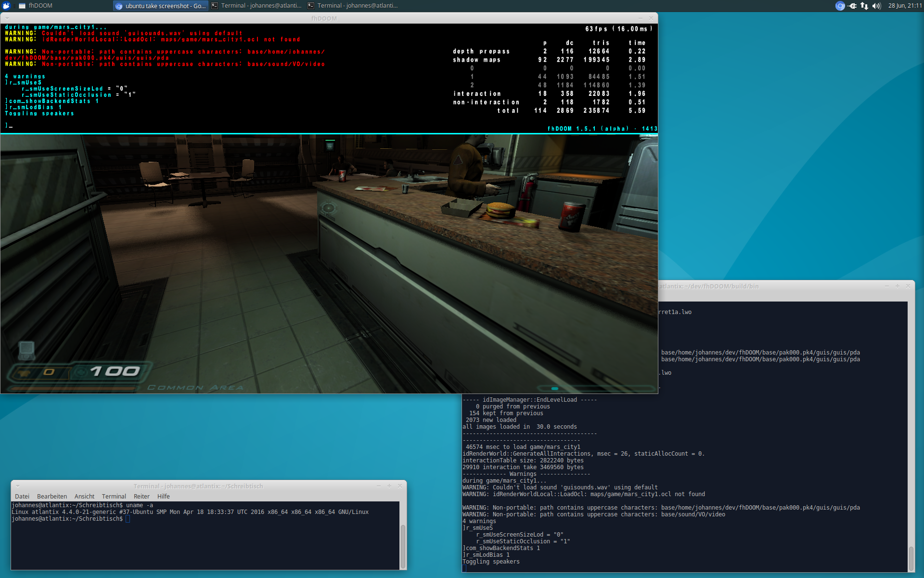Screen dimensions: 924x578
Task: Close the fhDOOM/build/bin terminal window
Action: click(x=908, y=286)
